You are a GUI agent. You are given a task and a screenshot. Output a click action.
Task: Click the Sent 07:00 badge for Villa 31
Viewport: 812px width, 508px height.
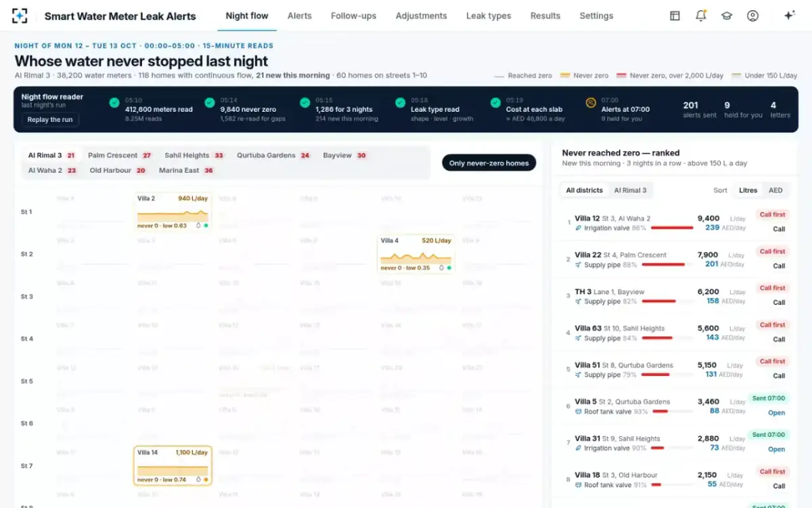click(x=769, y=435)
